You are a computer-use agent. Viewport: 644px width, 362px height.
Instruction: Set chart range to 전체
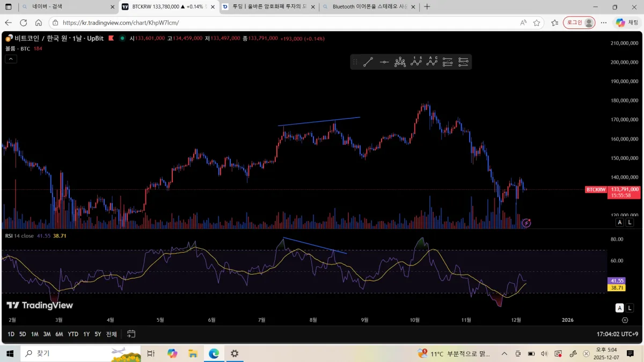pos(111,334)
